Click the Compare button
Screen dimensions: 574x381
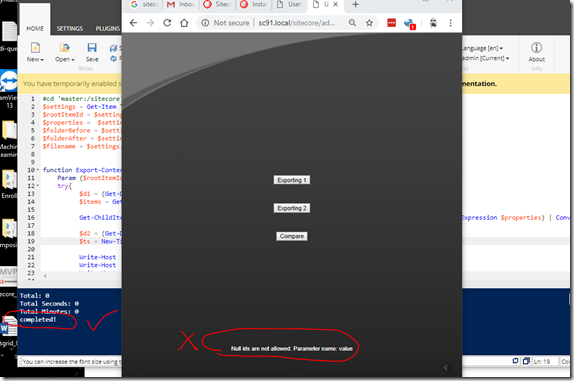(x=292, y=236)
